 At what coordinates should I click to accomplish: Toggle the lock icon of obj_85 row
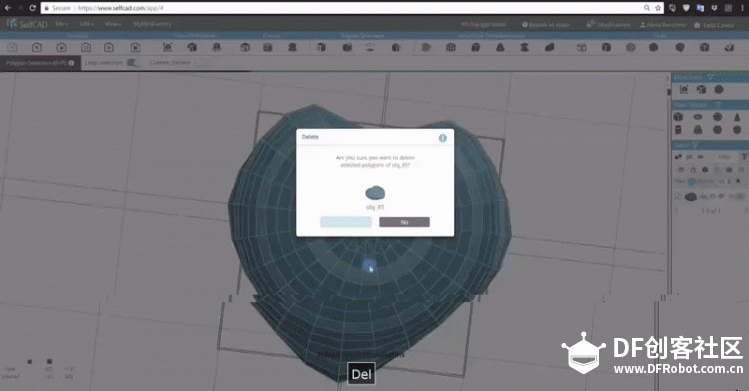pos(732,196)
